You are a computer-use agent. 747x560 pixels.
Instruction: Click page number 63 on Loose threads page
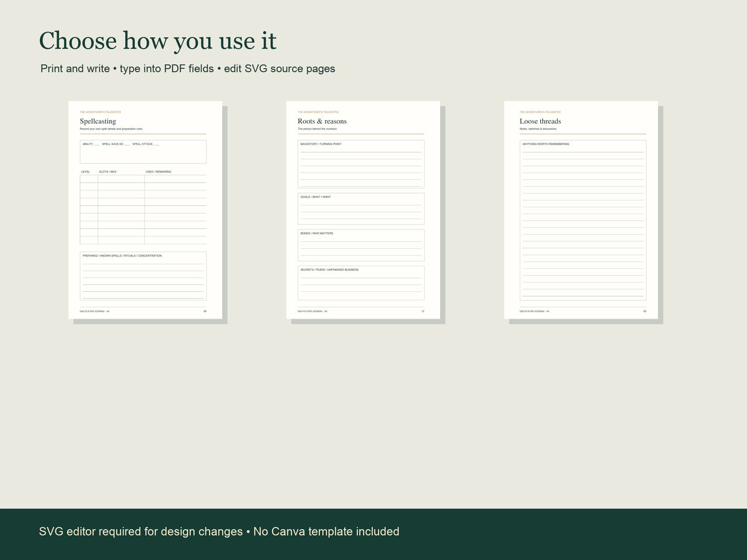(645, 311)
